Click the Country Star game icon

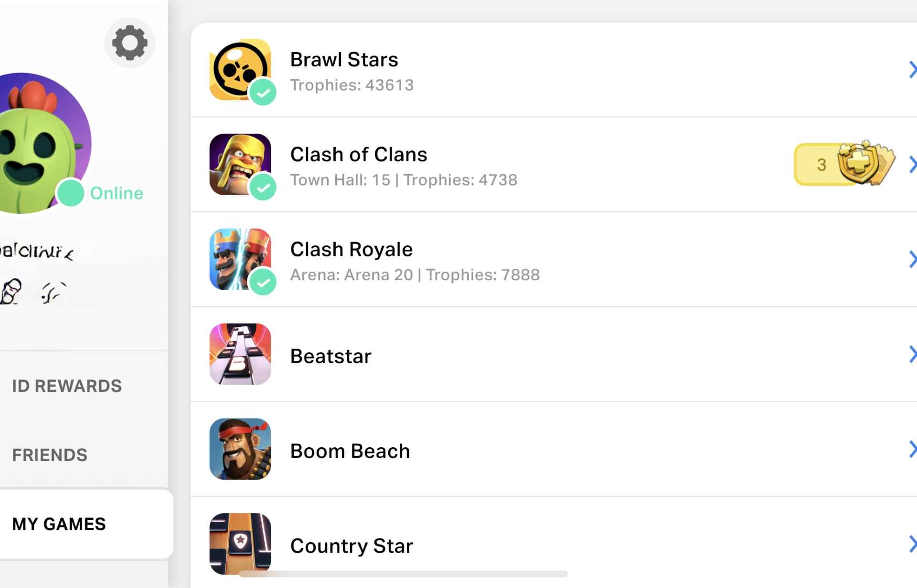pyautogui.click(x=240, y=543)
